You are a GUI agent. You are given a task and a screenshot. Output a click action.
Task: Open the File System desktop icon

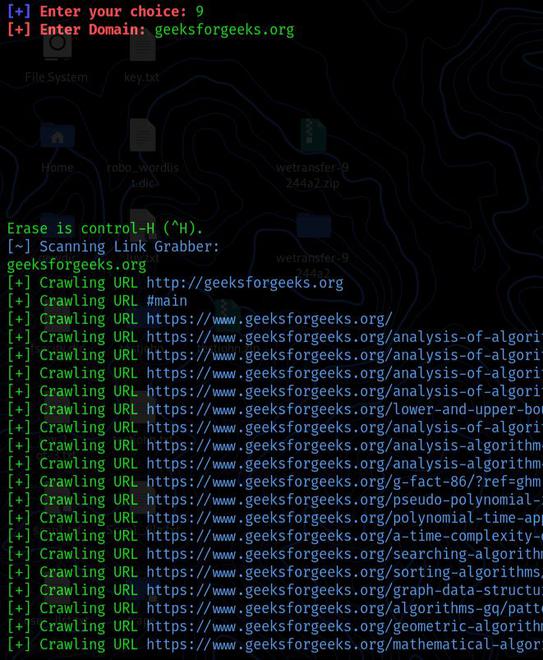pos(56,59)
